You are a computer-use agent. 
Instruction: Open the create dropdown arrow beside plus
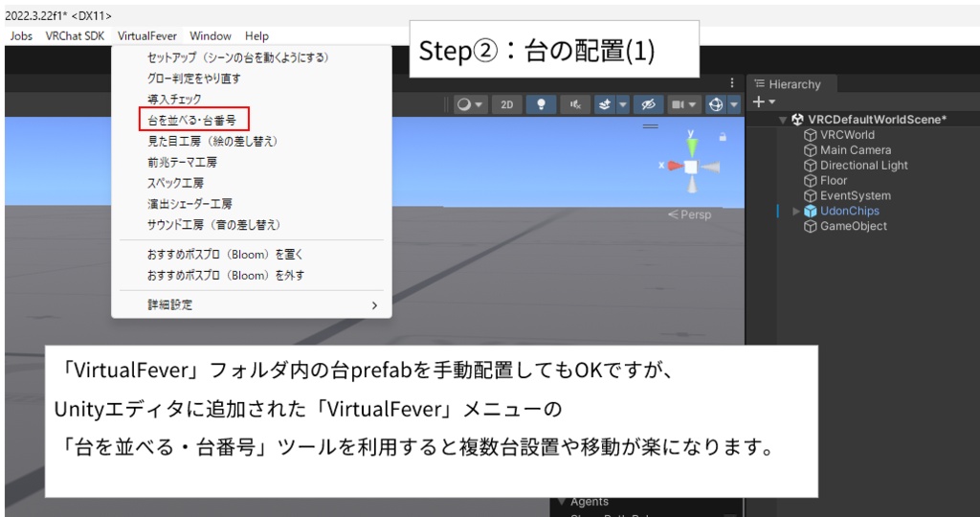pyautogui.click(x=772, y=101)
